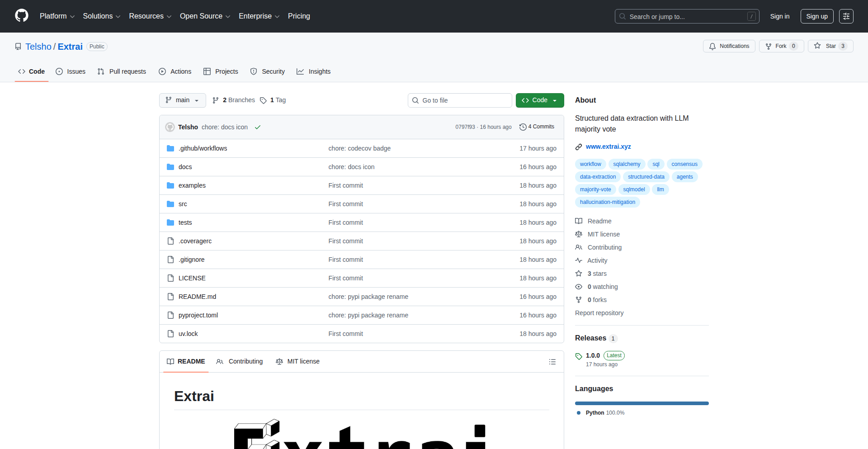This screenshot has width=868, height=449.
Task: Click the eye icon beside 0 watching
Action: pyautogui.click(x=579, y=287)
